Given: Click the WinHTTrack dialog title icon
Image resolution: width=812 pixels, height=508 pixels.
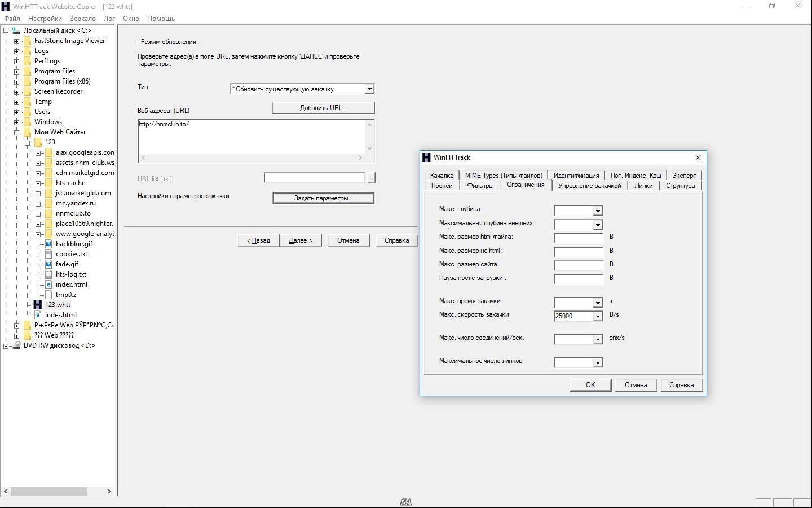Looking at the screenshot, I should tap(426, 157).
